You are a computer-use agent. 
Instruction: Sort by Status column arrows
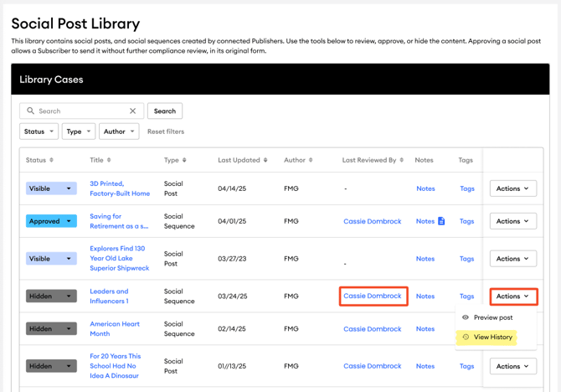(51, 160)
